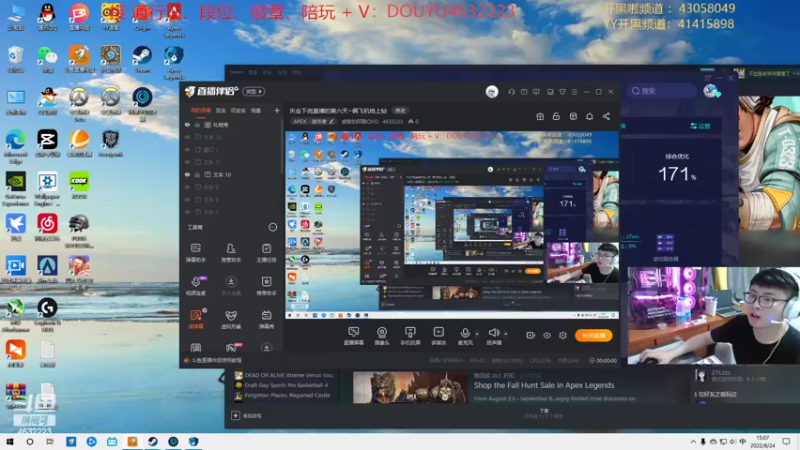Screen dimensions: 800x450
Task: Mute the 麦克风 microphone icon
Action: (465, 333)
